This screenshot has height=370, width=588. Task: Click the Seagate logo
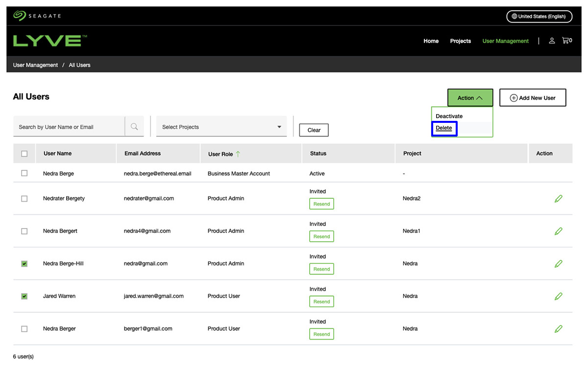[x=37, y=16]
